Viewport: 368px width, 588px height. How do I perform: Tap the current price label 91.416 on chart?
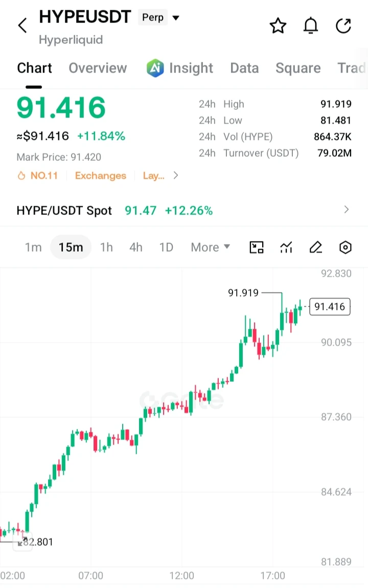point(330,307)
